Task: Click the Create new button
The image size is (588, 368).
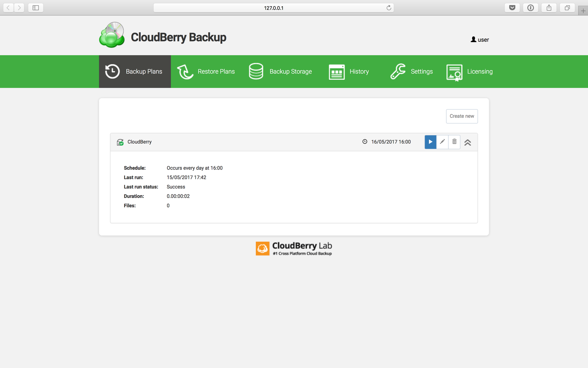Action: pyautogui.click(x=462, y=116)
